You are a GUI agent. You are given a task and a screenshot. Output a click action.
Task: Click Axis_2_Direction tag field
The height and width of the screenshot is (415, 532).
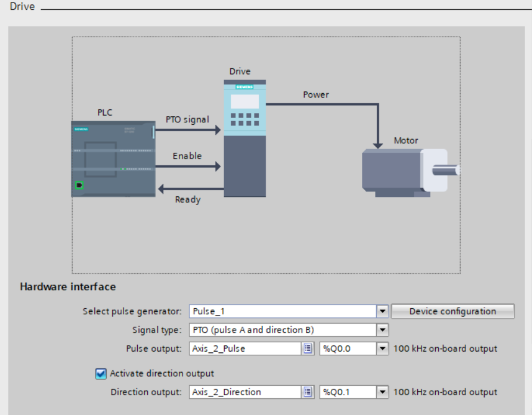(x=245, y=392)
